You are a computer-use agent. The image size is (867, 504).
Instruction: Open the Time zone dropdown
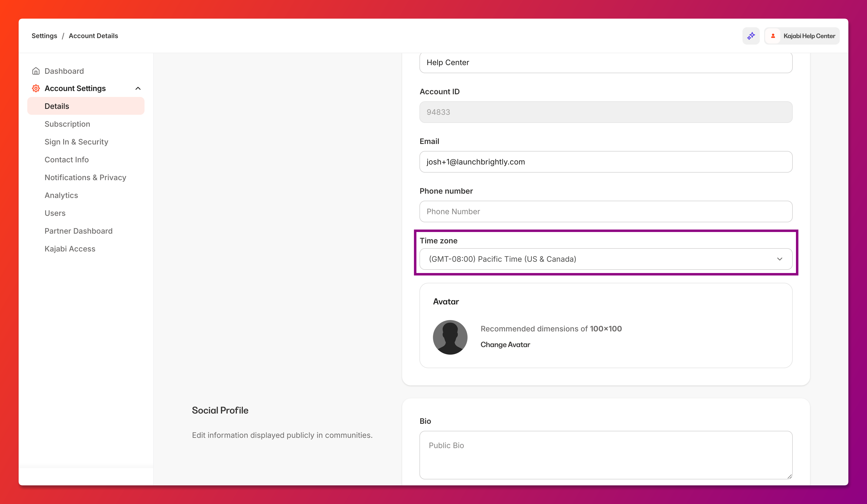[x=606, y=259]
